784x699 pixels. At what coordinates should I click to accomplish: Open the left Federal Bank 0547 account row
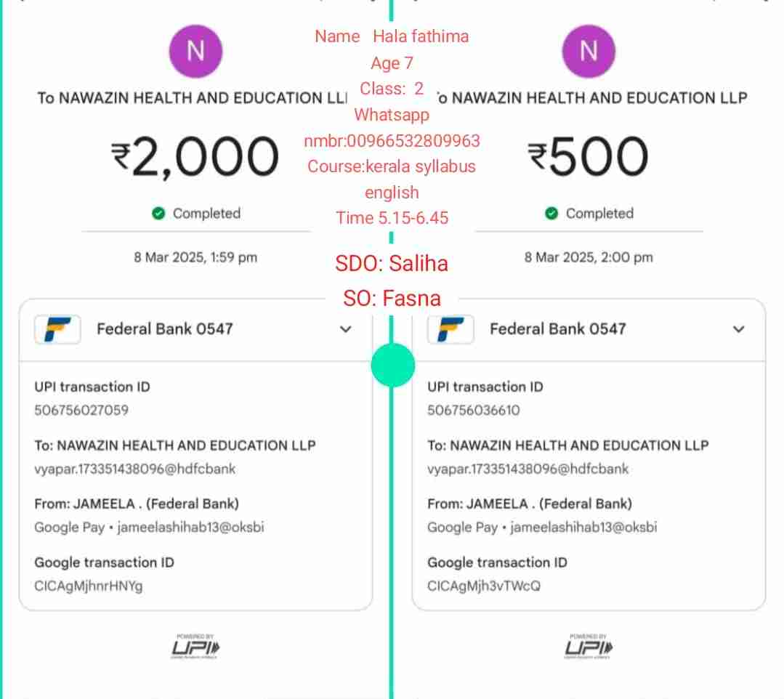point(165,329)
